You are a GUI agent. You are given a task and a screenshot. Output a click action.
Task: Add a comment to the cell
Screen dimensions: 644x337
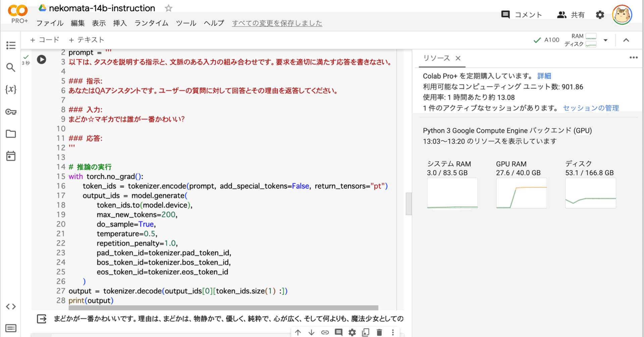click(x=338, y=332)
